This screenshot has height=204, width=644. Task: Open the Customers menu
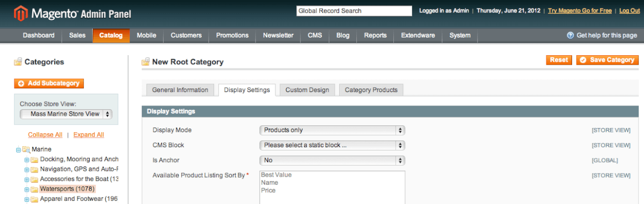click(186, 36)
